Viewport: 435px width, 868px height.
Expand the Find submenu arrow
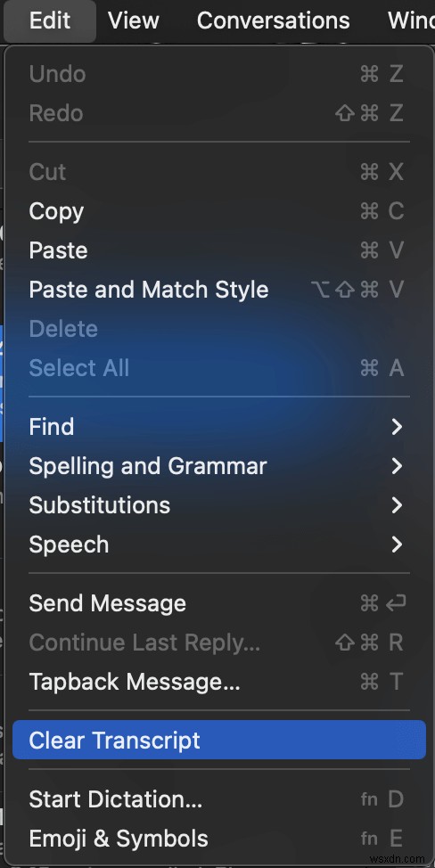click(x=397, y=426)
